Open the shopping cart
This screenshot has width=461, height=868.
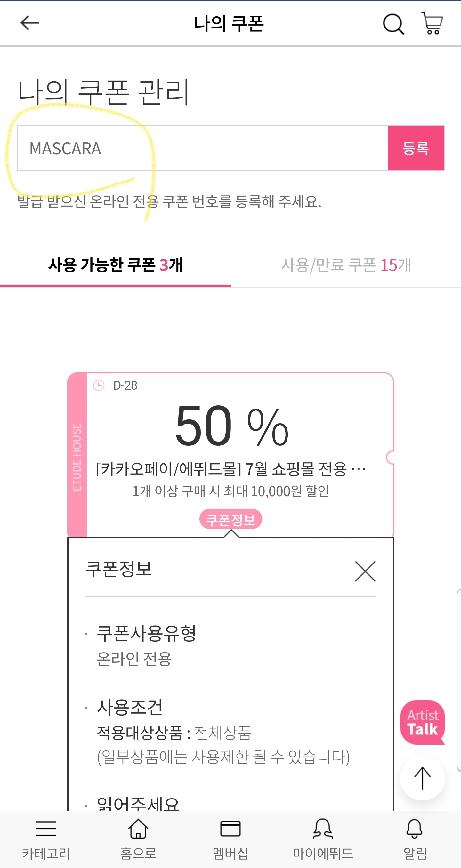pyautogui.click(x=433, y=23)
